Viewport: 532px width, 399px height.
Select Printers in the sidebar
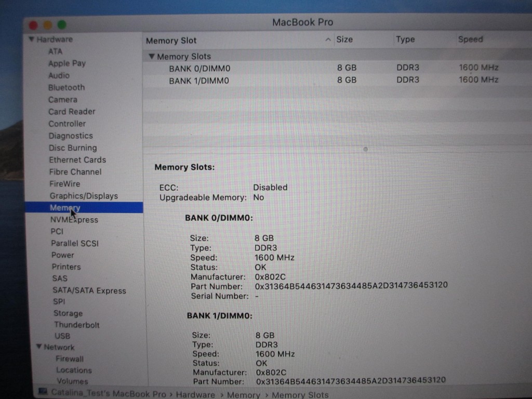pos(66,267)
